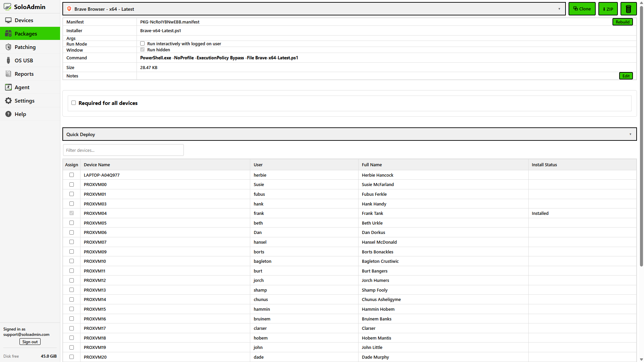644x362 pixels.
Task: Click the Devices monitor icon in sidebar
Action: [x=8, y=20]
